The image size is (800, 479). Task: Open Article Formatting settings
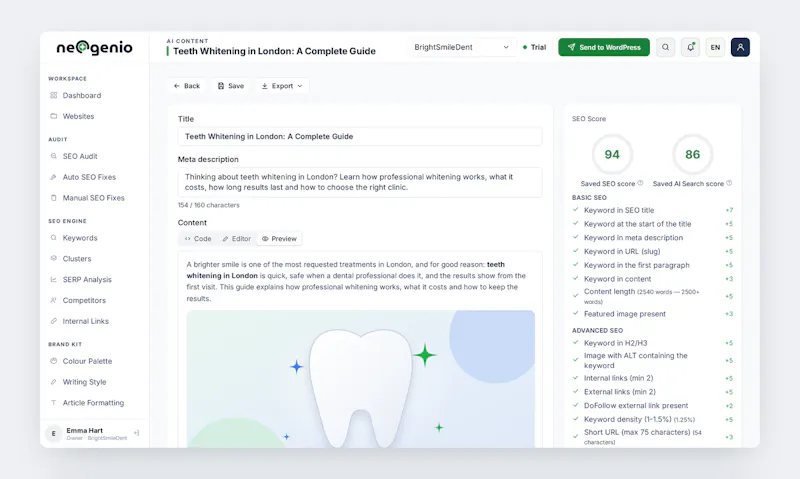click(x=93, y=403)
